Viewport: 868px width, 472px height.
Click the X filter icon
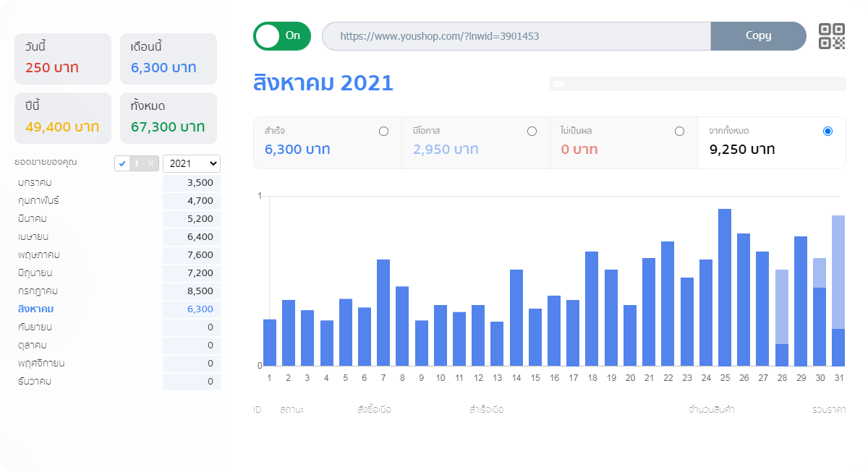[150, 163]
